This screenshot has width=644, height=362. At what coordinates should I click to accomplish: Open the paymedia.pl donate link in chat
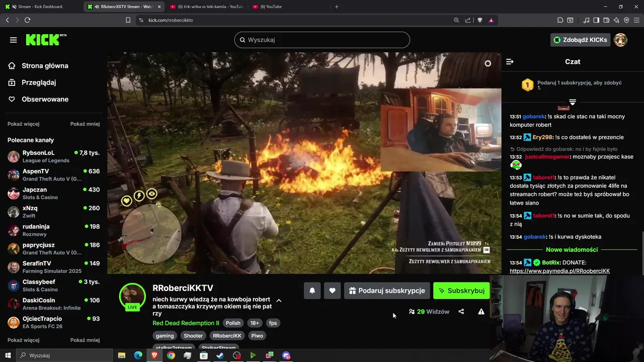click(559, 271)
